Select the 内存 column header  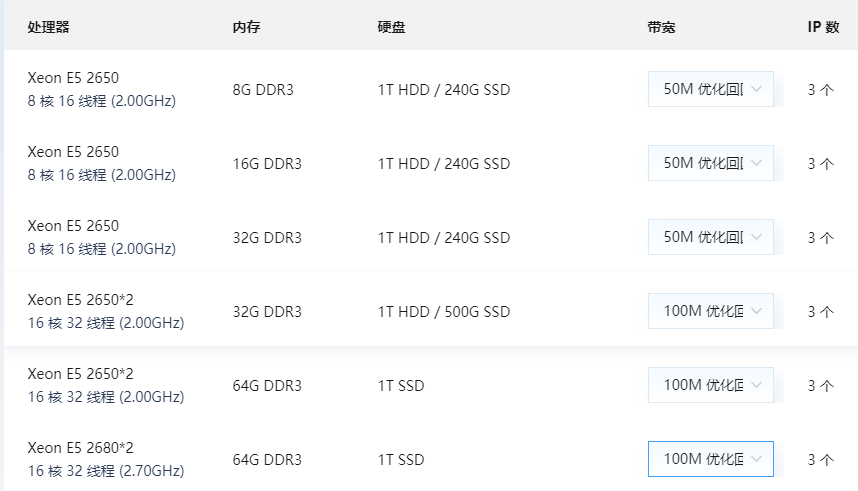(x=246, y=27)
